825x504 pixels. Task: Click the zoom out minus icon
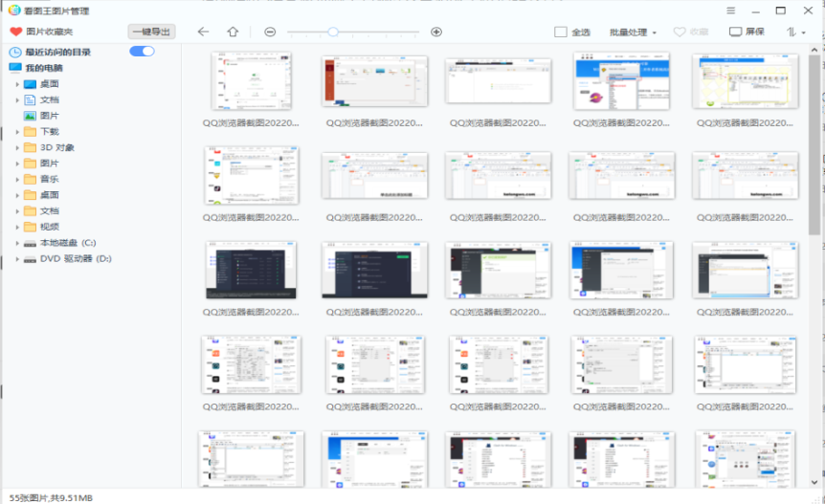pyautogui.click(x=270, y=33)
